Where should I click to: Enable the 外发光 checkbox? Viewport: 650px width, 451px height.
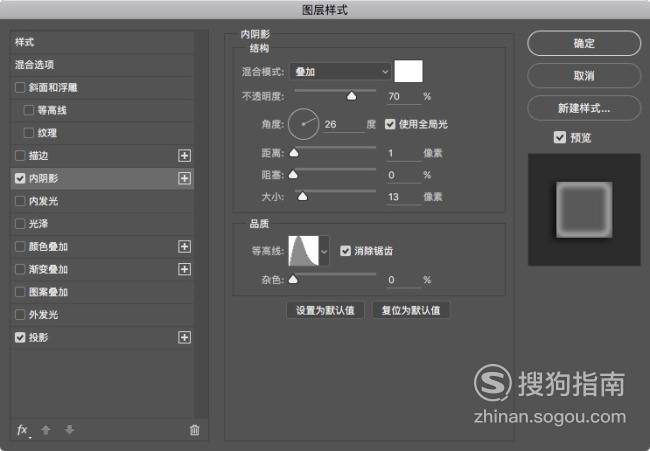click(x=20, y=315)
